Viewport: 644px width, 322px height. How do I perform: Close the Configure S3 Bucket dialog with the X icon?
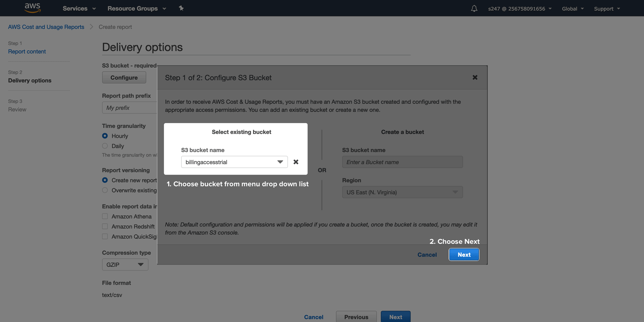pyautogui.click(x=475, y=77)
